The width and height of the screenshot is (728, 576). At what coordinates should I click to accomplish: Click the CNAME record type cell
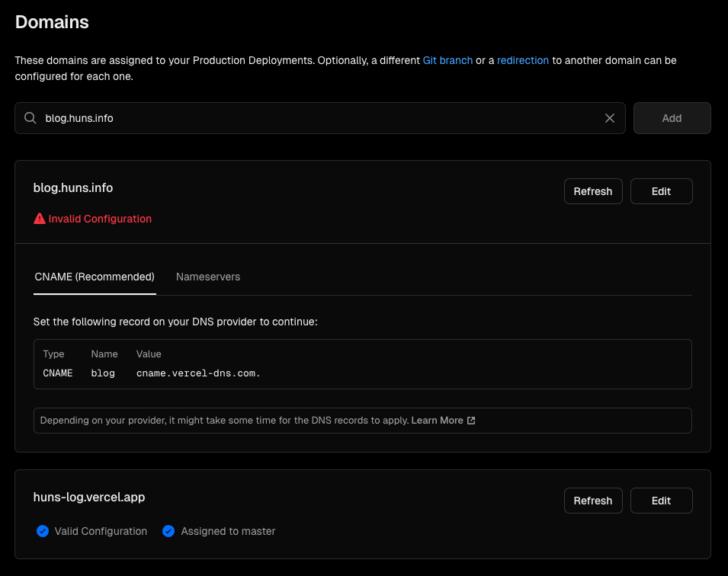(58, 373)
